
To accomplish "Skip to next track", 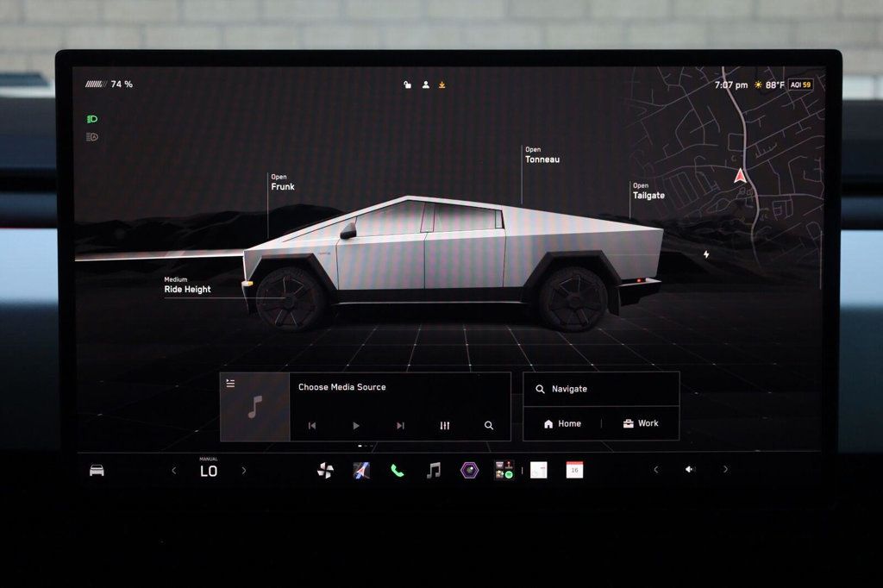I will [x=400, y=426].
